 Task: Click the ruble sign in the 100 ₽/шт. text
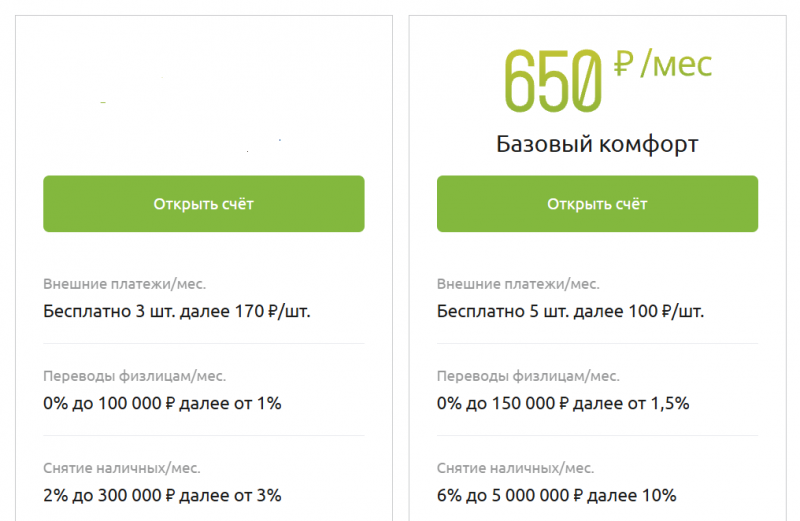[668, 312]
